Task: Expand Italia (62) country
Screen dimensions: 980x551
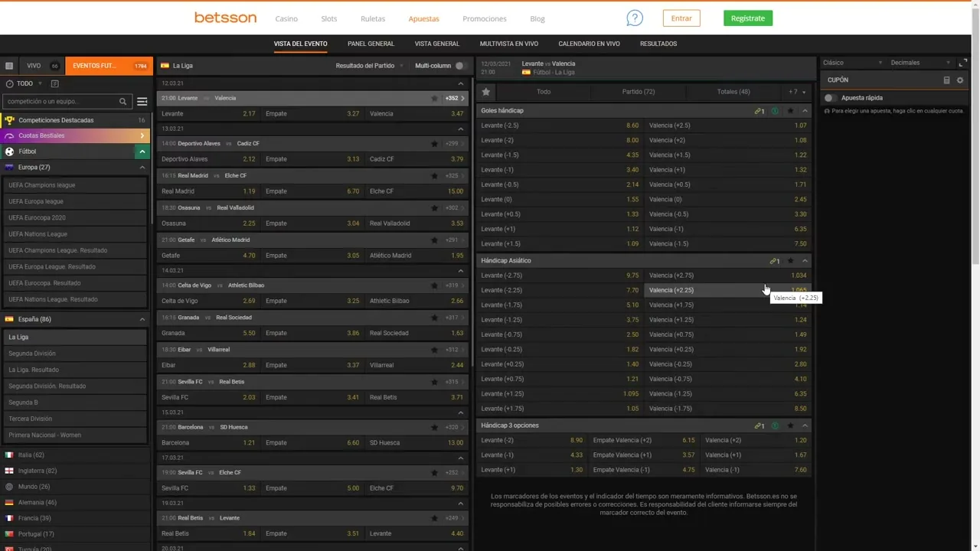Action: coord(74,455)
